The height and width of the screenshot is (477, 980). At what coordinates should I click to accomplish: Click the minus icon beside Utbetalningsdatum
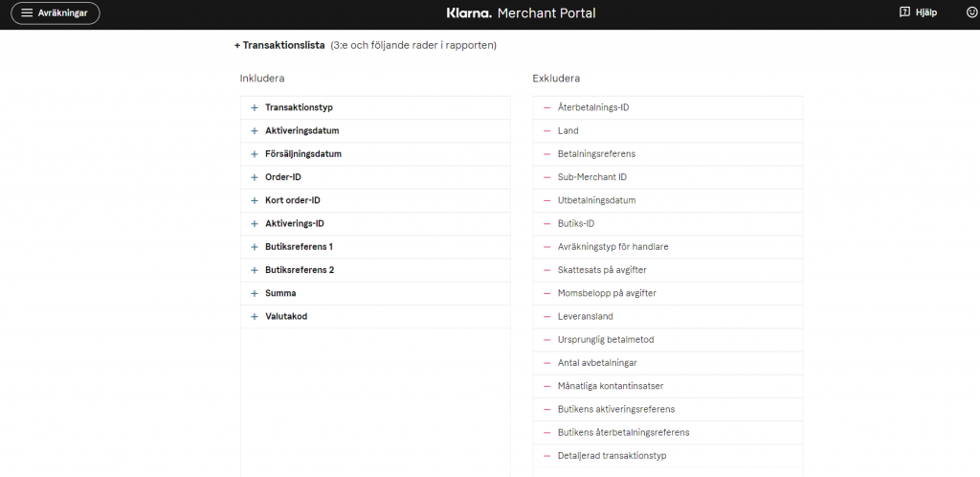[546, 201]
